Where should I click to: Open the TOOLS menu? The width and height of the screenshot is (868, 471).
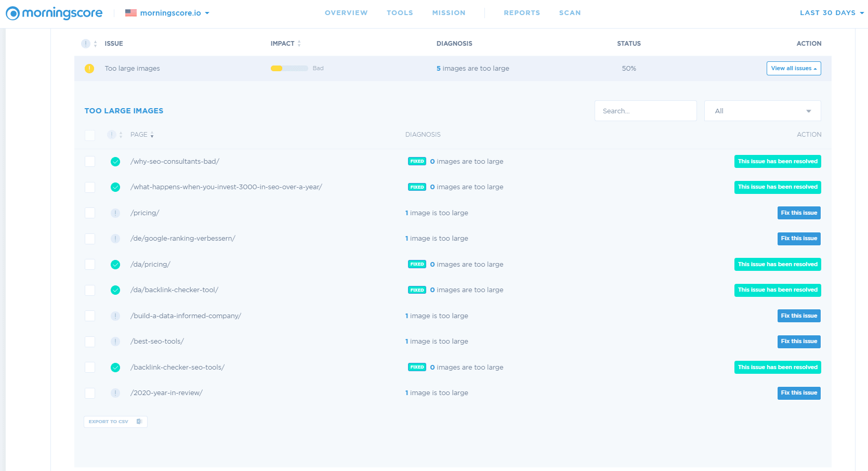[400, 13]
